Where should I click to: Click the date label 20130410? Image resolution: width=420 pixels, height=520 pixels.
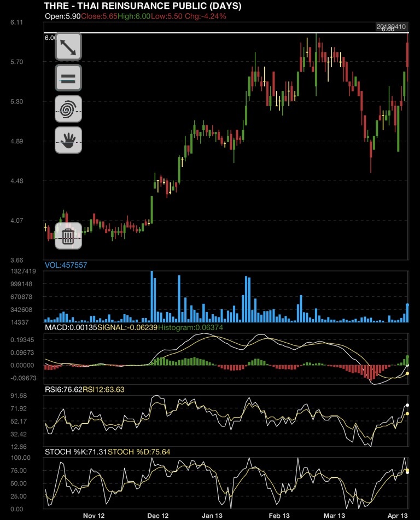click(391, 27)
